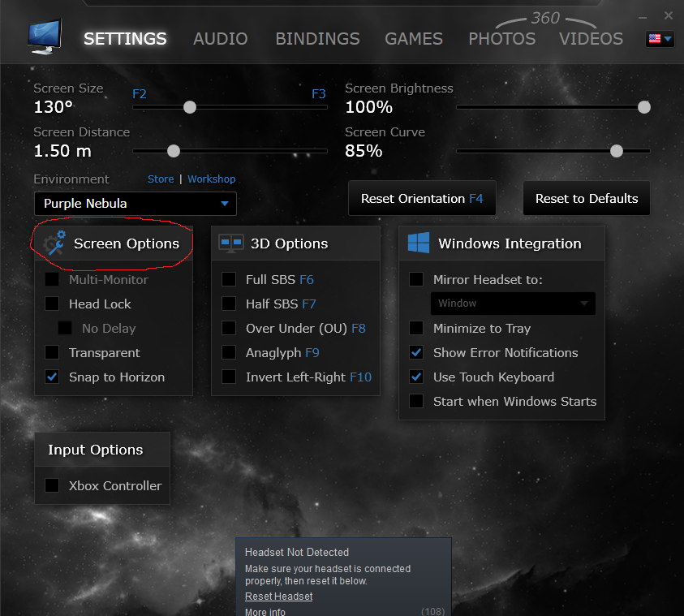Screen dimensions: 684x616
Task: Disable Use Touch Keyboard checkbox
Action: click(416, 377)
